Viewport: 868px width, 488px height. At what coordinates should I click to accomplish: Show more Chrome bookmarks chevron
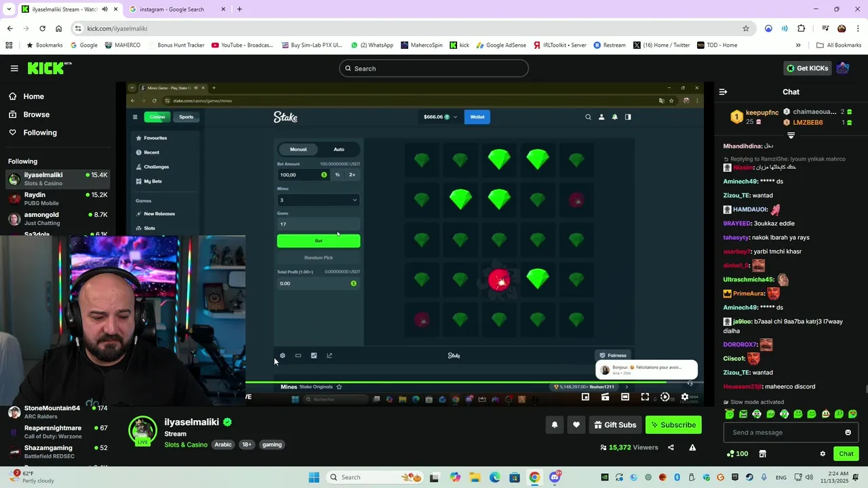pos(798,45)
